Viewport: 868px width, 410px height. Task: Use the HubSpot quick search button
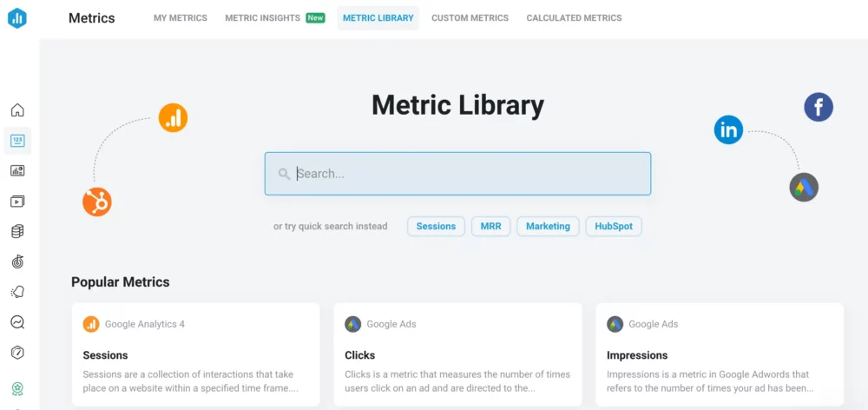614,226
